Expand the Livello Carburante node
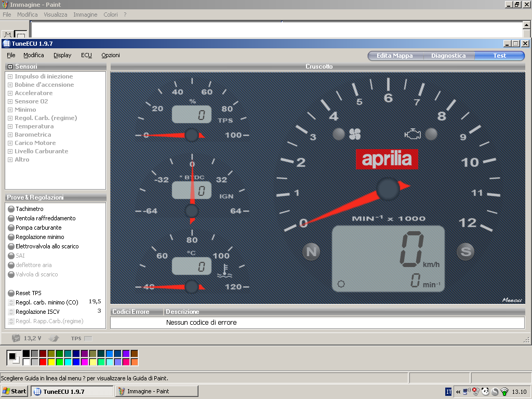 (x=10, y=151)
